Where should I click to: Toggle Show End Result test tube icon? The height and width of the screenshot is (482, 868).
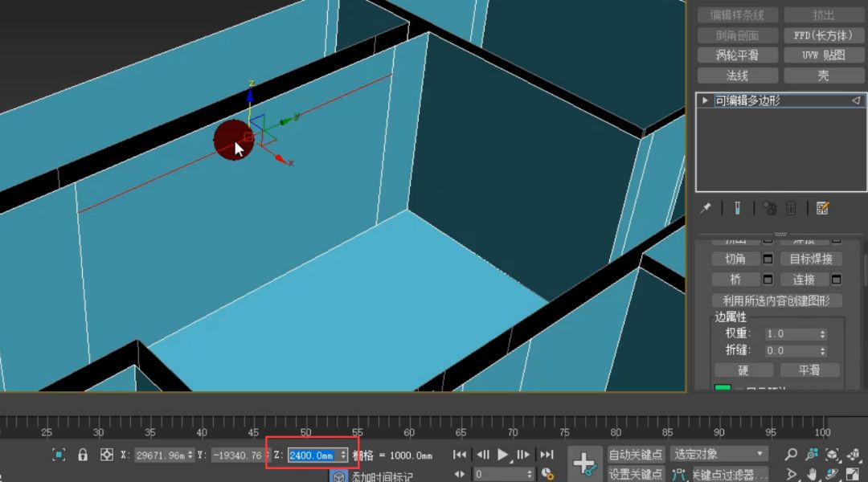coord(737,208)
